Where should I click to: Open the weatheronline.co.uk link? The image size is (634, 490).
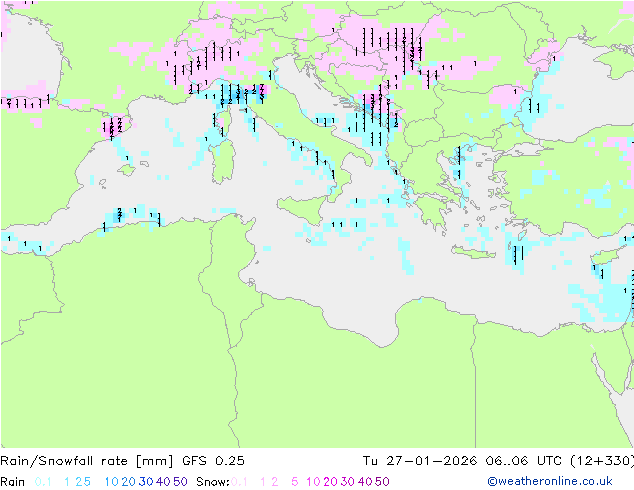(x=550, y=482)
